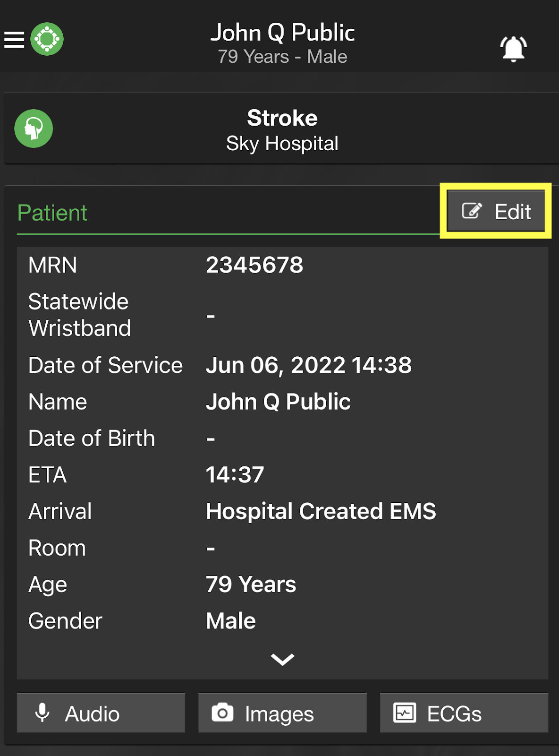Click the ETA time 14:37
Image resolution: width=559 pixels, height=756 pixels.
[235, 474]
